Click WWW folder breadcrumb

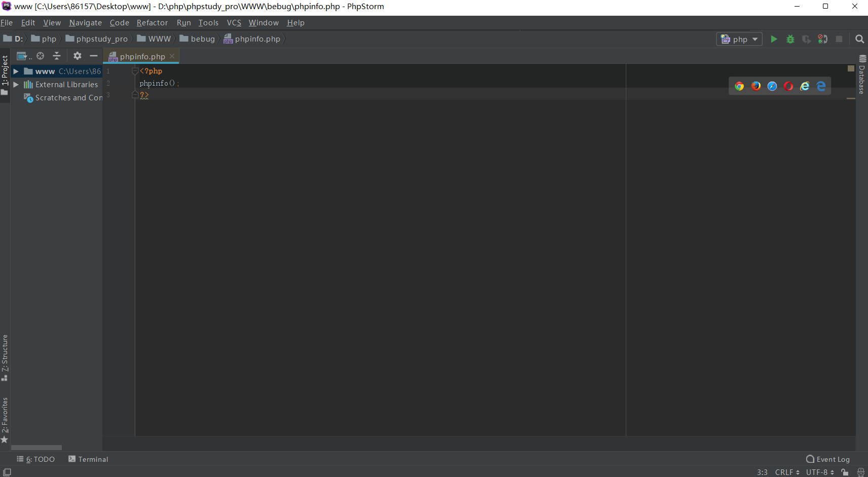click(x=154, y=39)
